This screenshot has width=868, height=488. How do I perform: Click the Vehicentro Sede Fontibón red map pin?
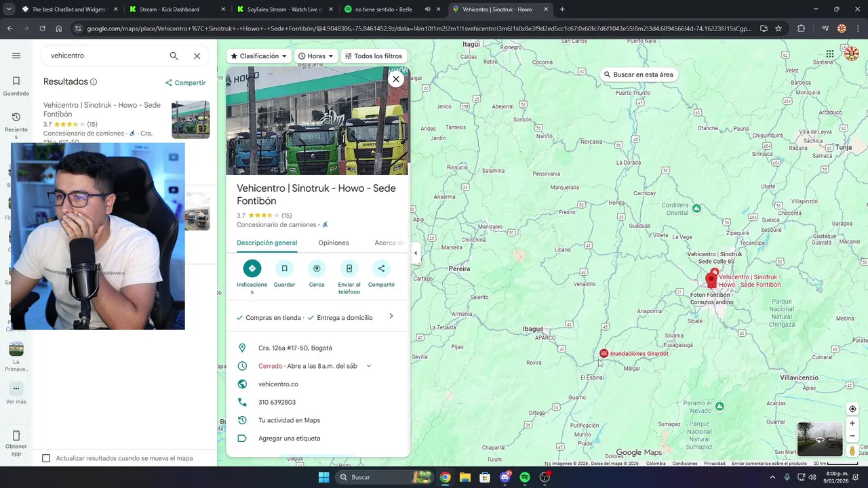[711, 281]
